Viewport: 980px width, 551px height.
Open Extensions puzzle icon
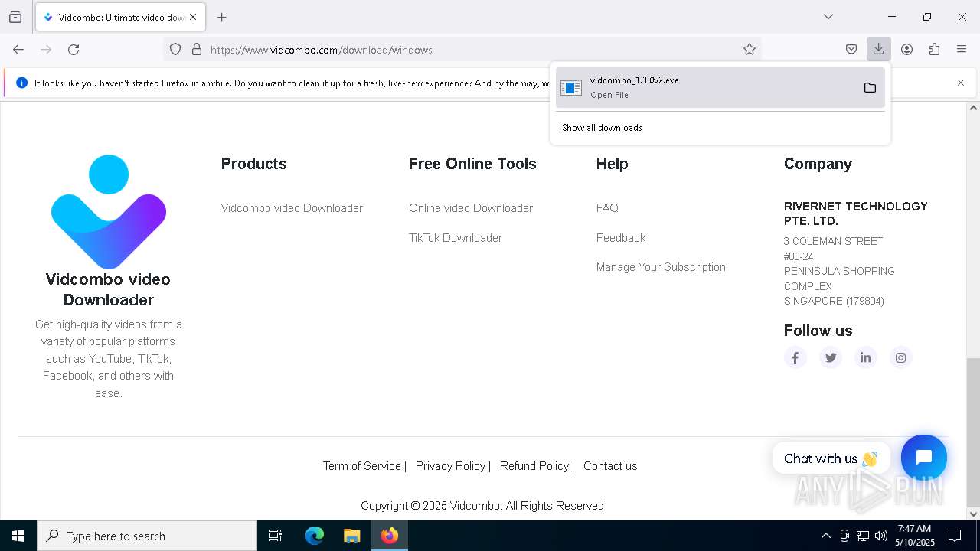[x=934, y=50]
